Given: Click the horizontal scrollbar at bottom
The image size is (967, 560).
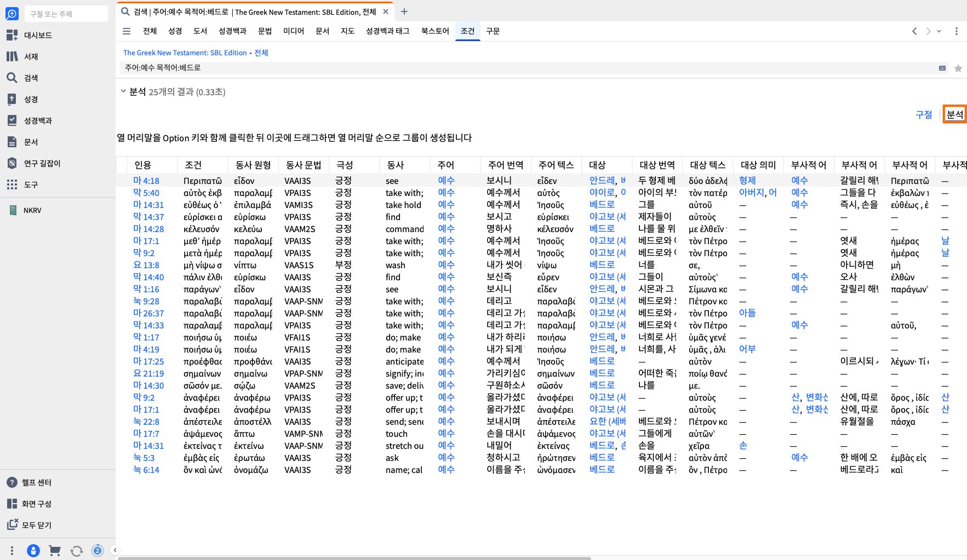Looking at the screenshot, I should click(354, 558).
